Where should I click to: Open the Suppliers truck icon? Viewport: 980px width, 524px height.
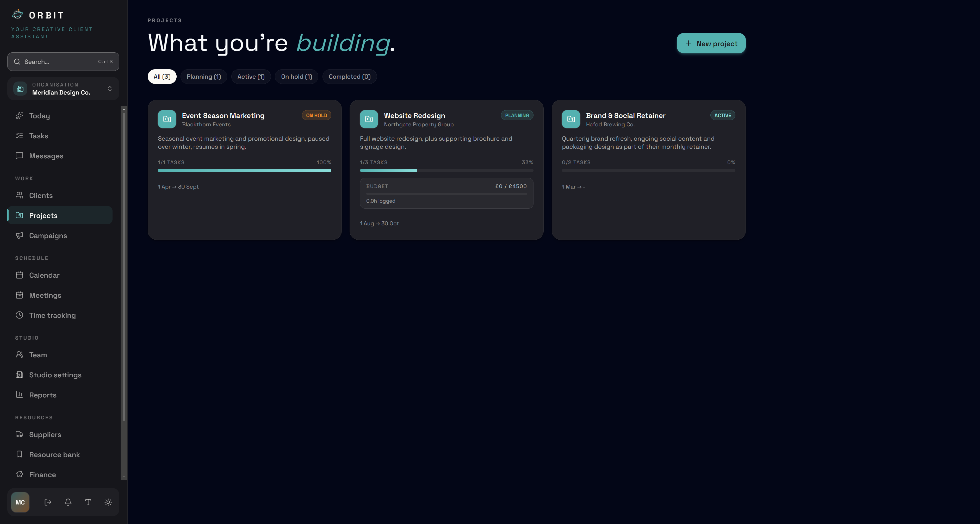point(19,434)
